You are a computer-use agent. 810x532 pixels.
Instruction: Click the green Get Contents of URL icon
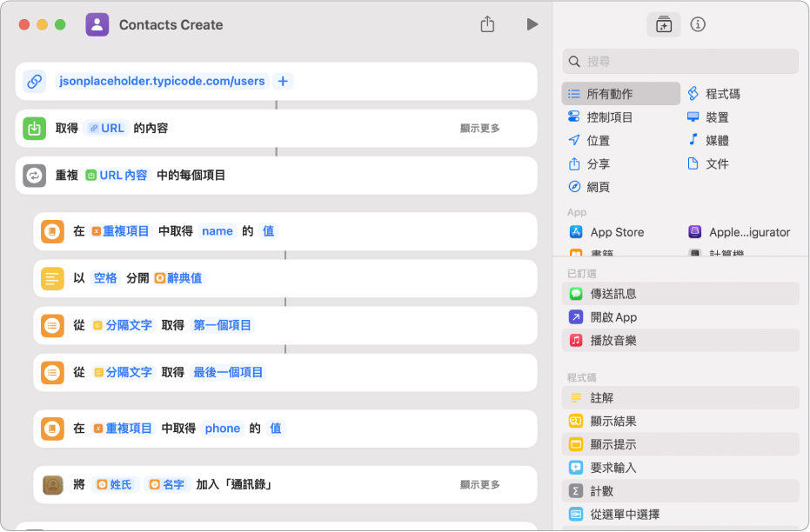tap(35, 128)
